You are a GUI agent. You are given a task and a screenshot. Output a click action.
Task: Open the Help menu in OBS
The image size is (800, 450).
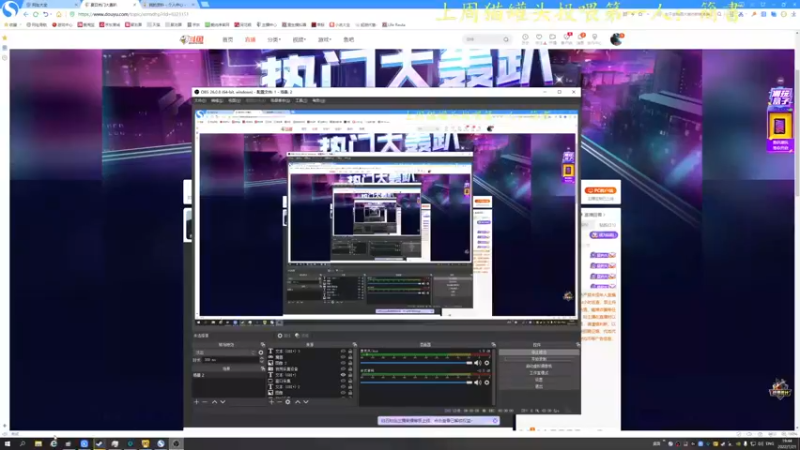[318, 101]
